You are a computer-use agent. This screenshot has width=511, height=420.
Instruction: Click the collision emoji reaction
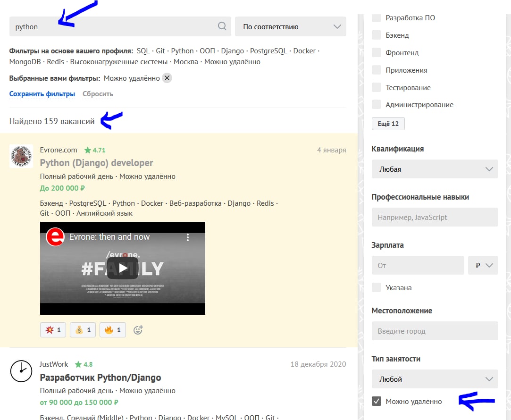coord(53,330)
